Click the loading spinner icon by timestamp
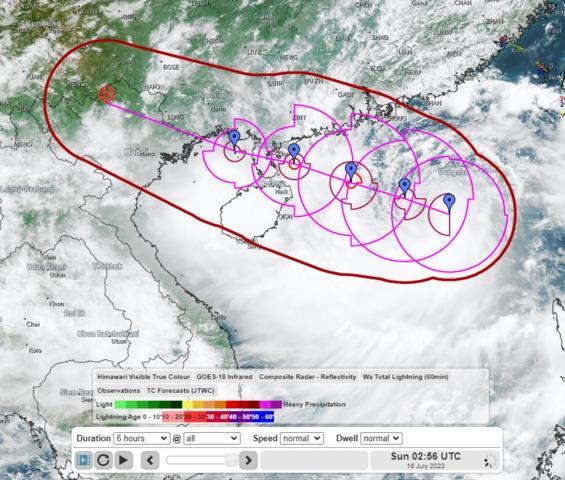 coord(490,461)
